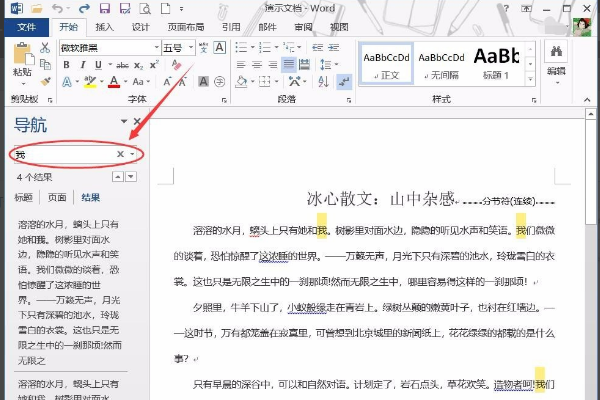The image size is (600, 400).
Task: Show 标题 view in navigation pane
Action: click(x=24, y=198)
